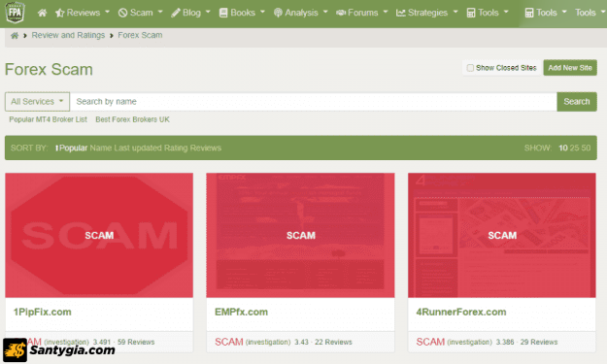Open the 1PipFix.com scam thumbnail
Viewport: 607px width, 364px height.
(99, 235)
